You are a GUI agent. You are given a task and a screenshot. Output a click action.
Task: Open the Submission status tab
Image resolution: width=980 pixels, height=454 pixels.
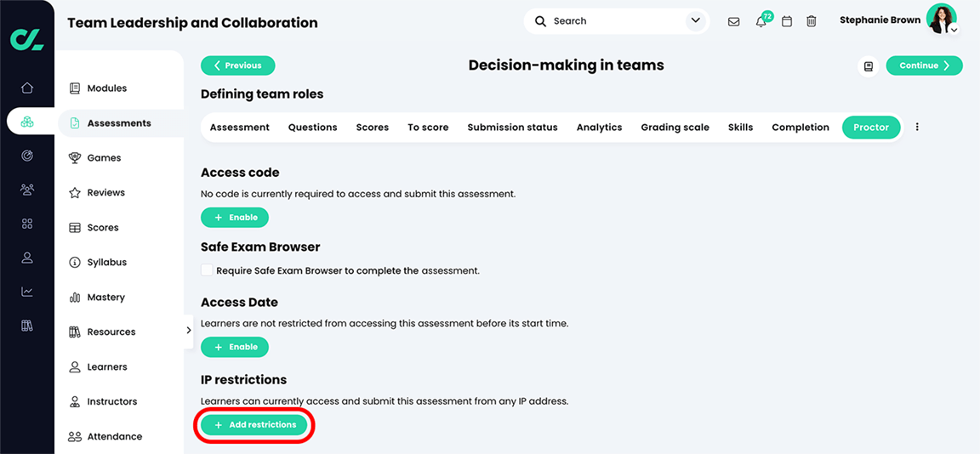pos(512,128)
